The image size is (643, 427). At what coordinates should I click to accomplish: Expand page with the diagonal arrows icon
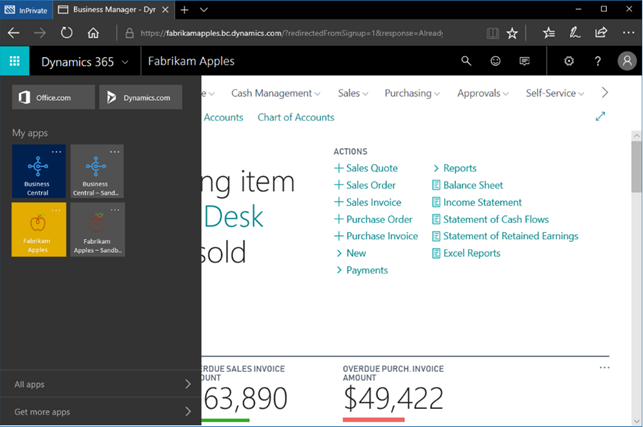point(600,116)
